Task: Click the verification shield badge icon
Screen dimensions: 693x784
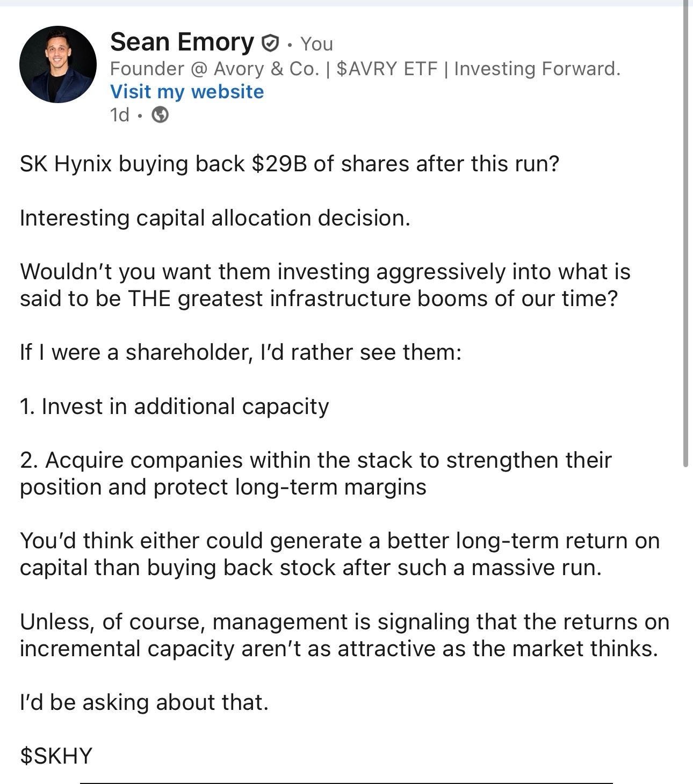Action: coord(270,43)
